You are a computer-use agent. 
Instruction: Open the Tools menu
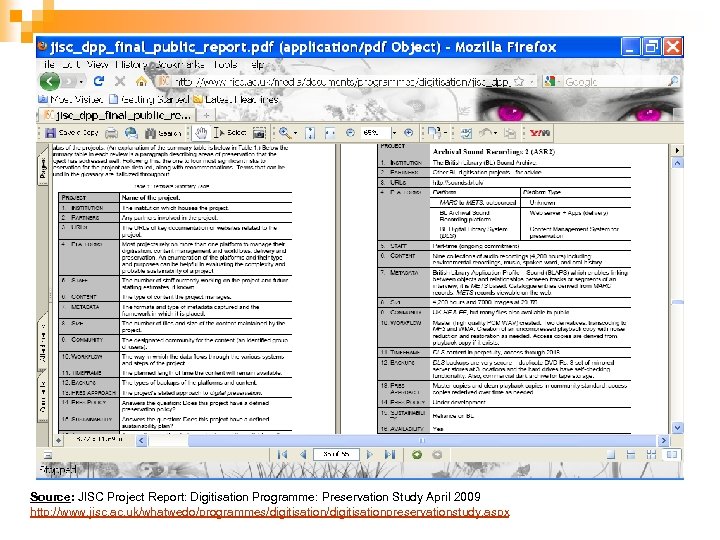[225, 64]
